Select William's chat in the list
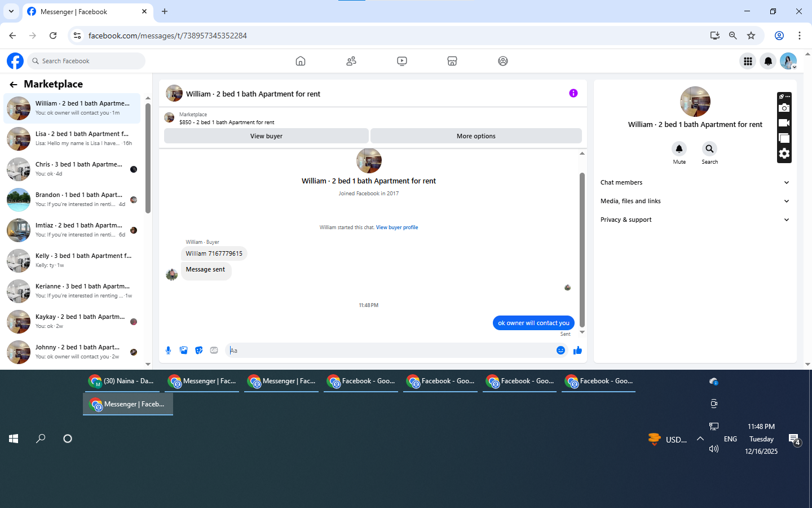 pyautogui.click(x=72, y=108)
